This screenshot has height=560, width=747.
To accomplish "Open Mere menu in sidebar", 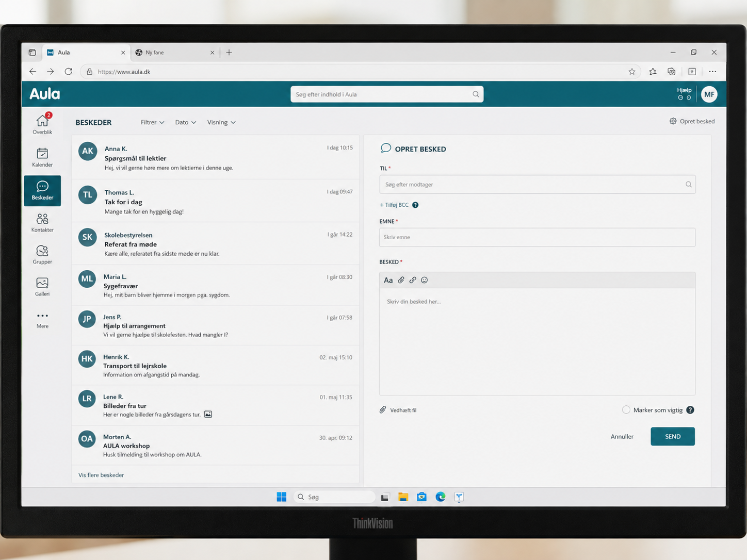I will 42,320.
